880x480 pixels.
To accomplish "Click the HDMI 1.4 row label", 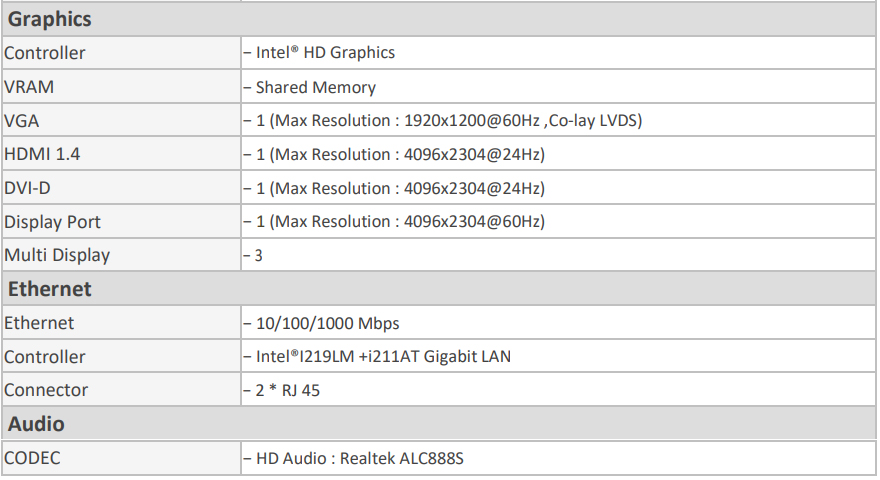I will click(x=39, y=155).
